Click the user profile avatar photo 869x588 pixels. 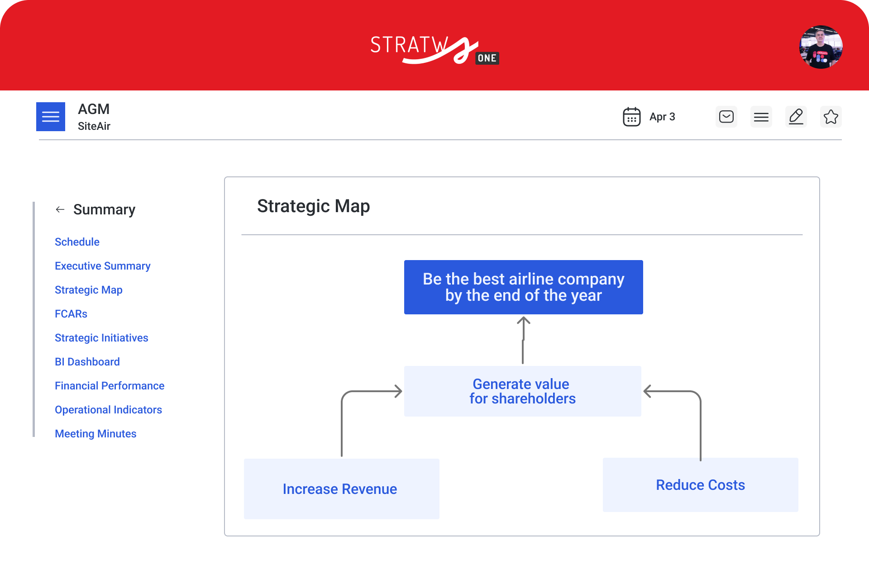click(x=820, y=47)
